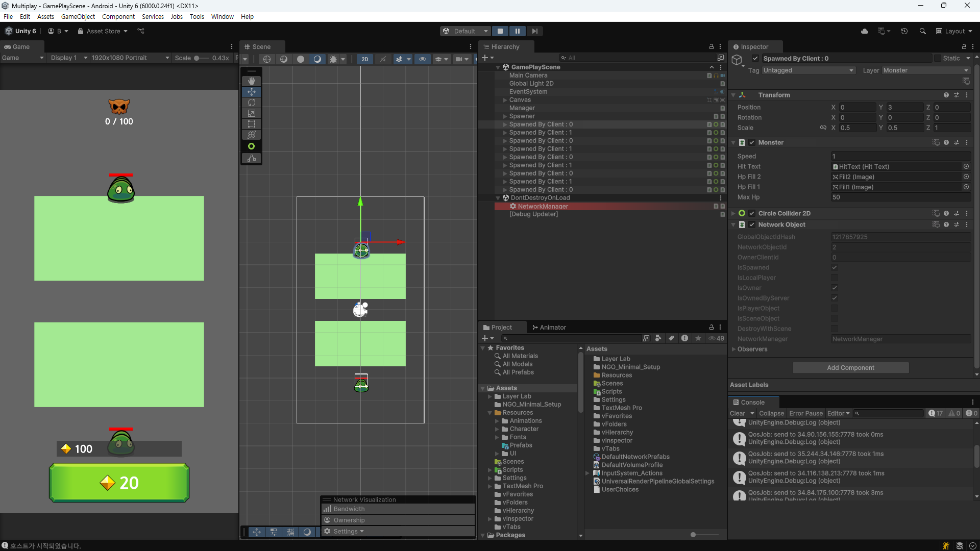Open the GameObject menu
Image resolution: width=980 pixels, height=551 pixels.
78,17
